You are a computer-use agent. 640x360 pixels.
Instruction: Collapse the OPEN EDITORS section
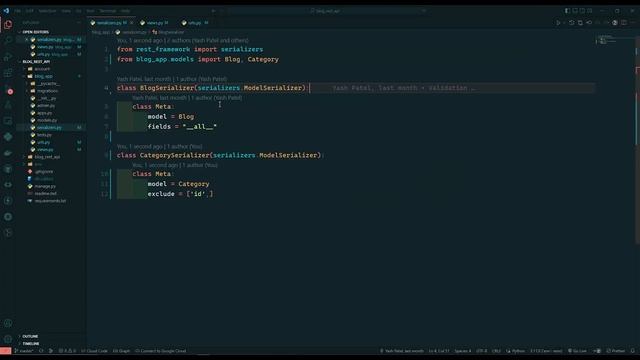pyautogui.click(x=35, y=32)
